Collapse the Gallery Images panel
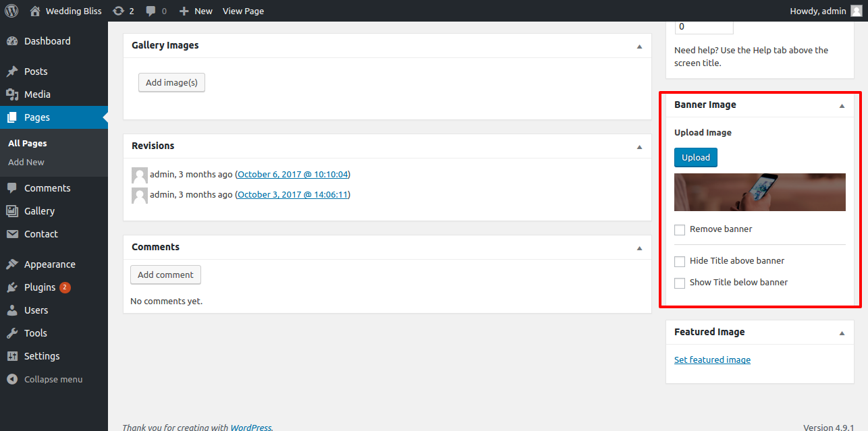The width and height of the screenshot is (868, 431). [639, 47]
